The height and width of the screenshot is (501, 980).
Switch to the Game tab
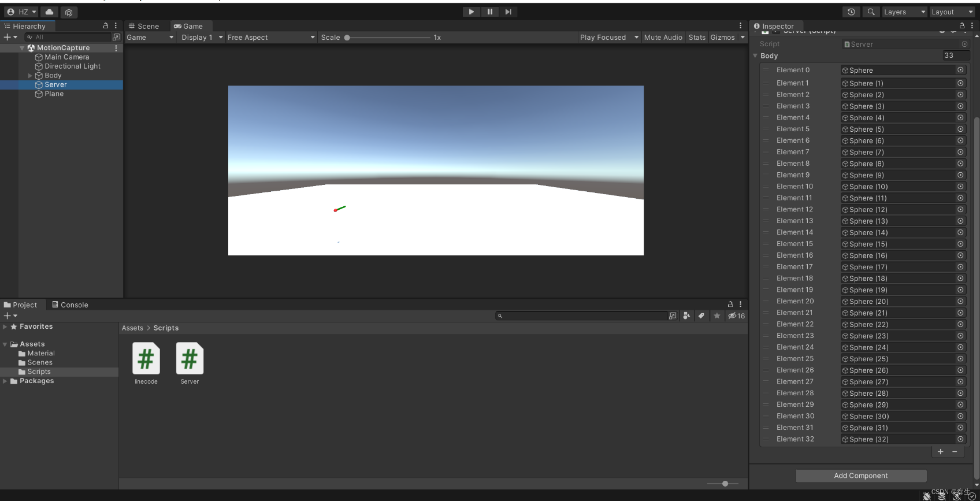(188, 26)
